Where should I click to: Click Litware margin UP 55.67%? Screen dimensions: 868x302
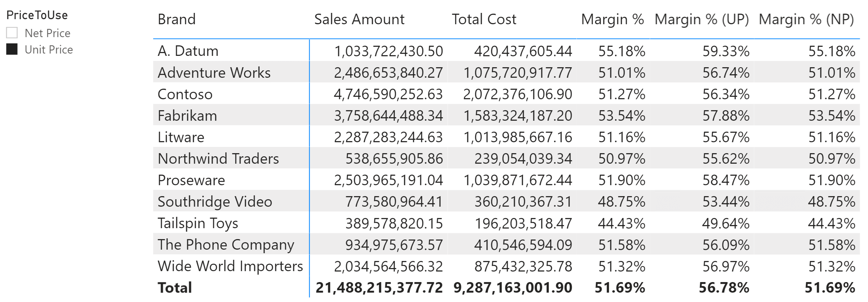coord(726,137)
